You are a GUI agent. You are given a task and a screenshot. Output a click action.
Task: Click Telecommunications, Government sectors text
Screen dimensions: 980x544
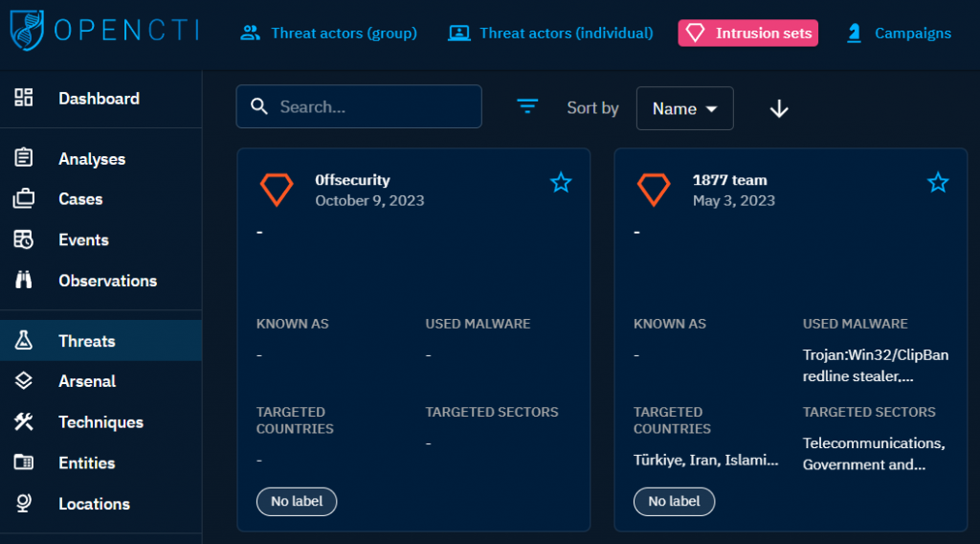pos(874,453)
